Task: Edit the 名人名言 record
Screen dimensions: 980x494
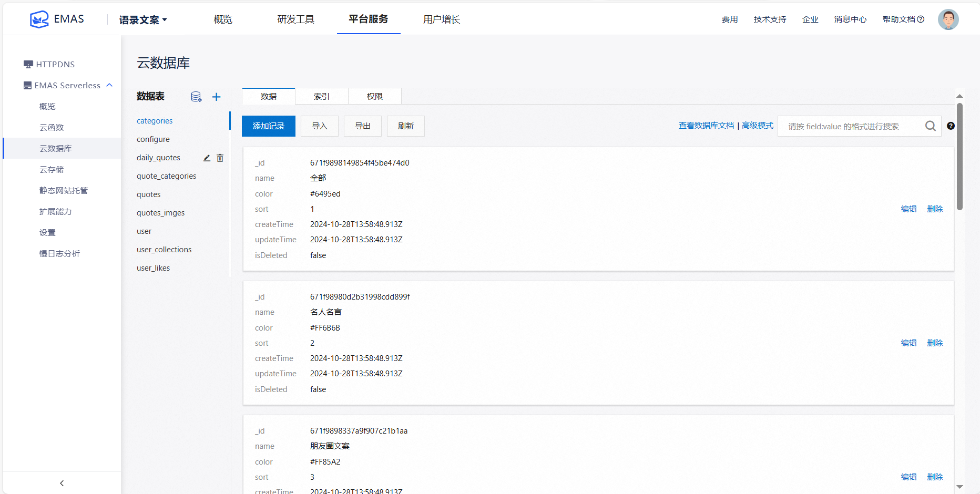Action: tap(908, 343)
